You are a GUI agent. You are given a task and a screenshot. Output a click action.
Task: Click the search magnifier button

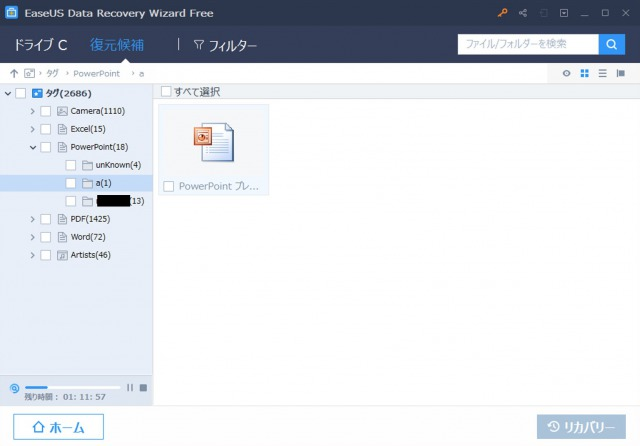coord(611,44)
